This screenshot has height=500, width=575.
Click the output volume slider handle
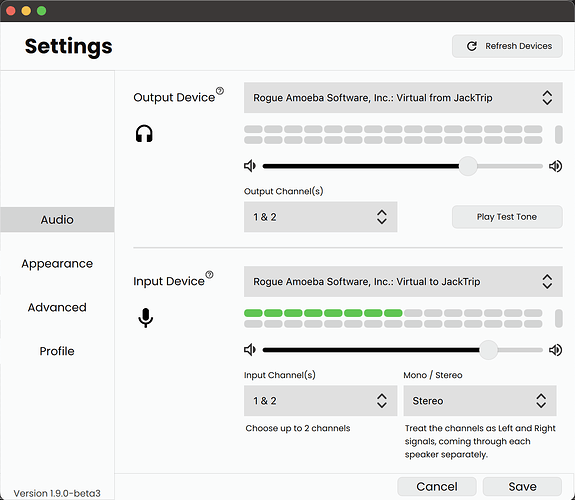(x=468, y=166)
